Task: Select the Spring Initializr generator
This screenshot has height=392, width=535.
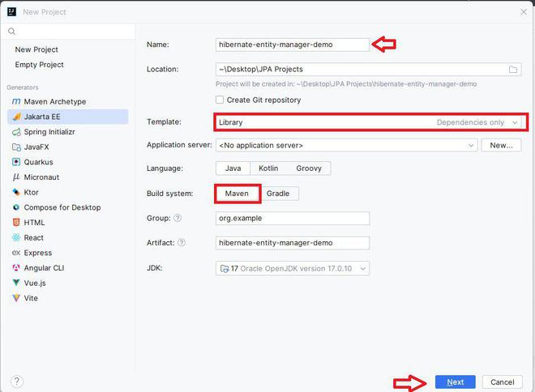Action: [68, 132]
